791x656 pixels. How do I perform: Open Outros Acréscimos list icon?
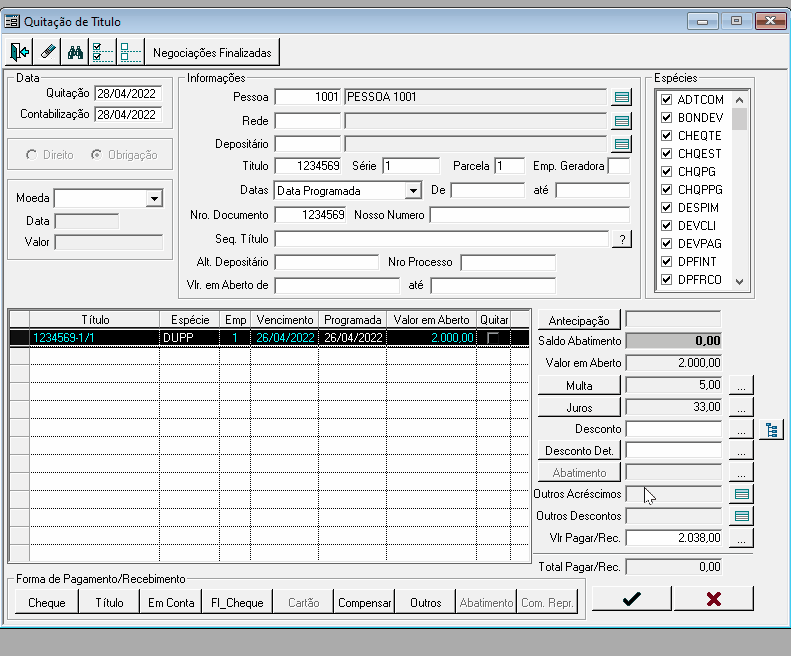click(741, 494)
